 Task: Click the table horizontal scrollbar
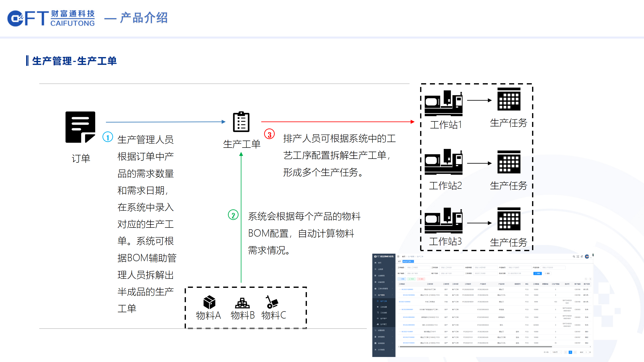[475, 347]
